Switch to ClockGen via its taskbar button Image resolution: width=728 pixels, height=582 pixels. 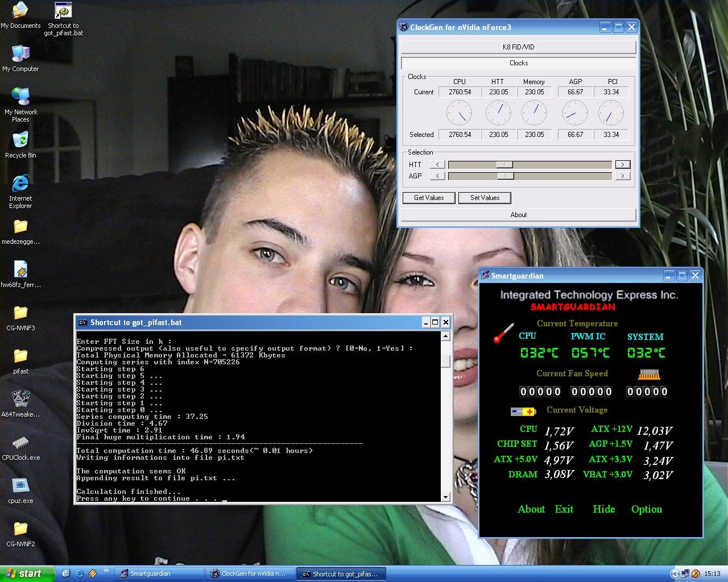(250, 574)
